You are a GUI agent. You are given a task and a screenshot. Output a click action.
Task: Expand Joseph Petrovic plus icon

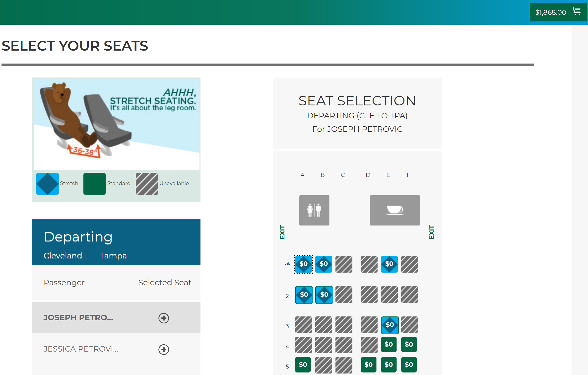click(164, 318)
